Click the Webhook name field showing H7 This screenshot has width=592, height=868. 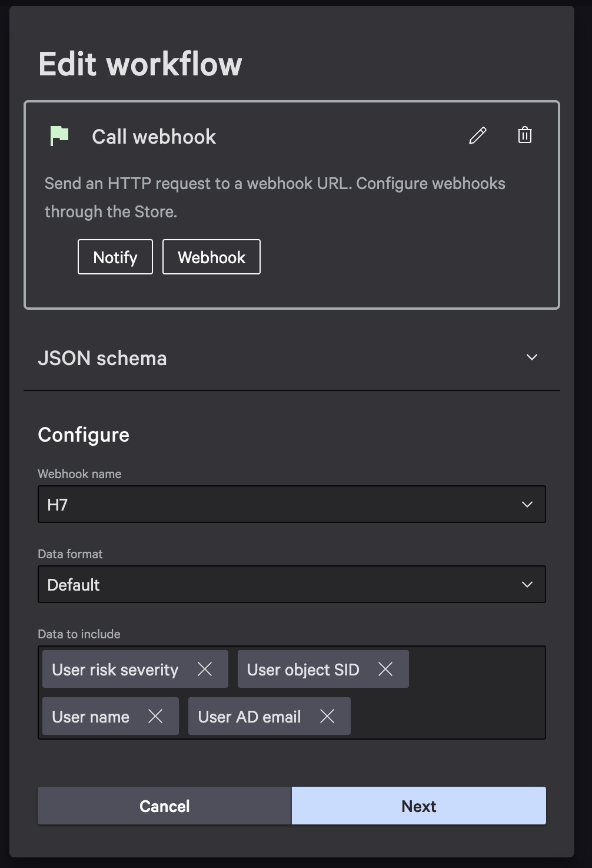(x=291, y=504)
